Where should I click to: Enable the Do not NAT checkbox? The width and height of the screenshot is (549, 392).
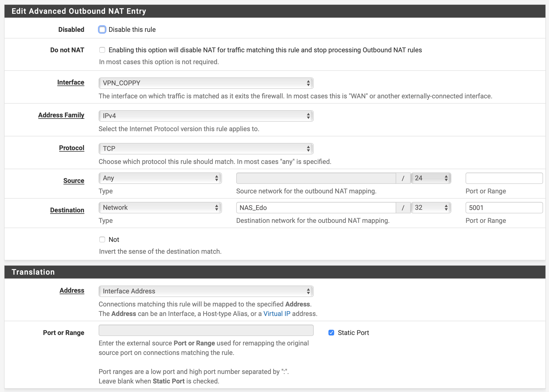pyautogui.click(x=102, y=50)
